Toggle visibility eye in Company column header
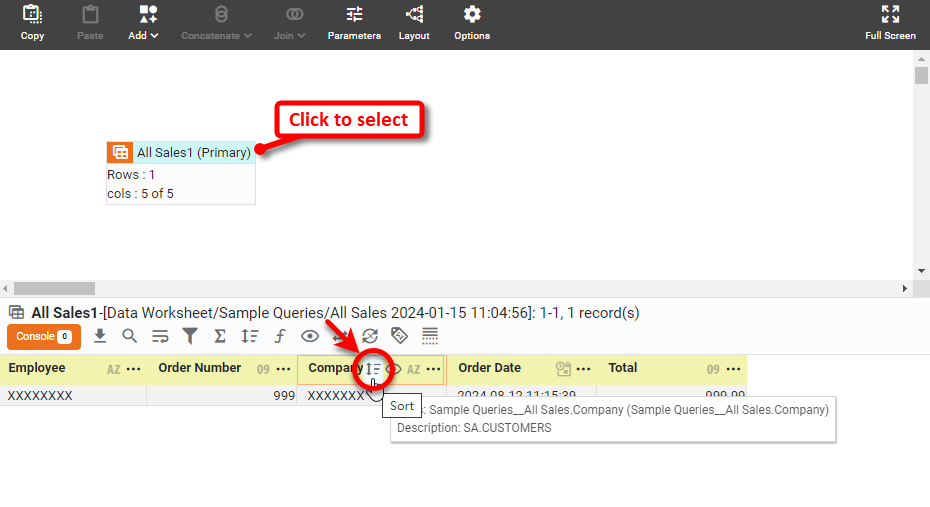 [394, 369]
